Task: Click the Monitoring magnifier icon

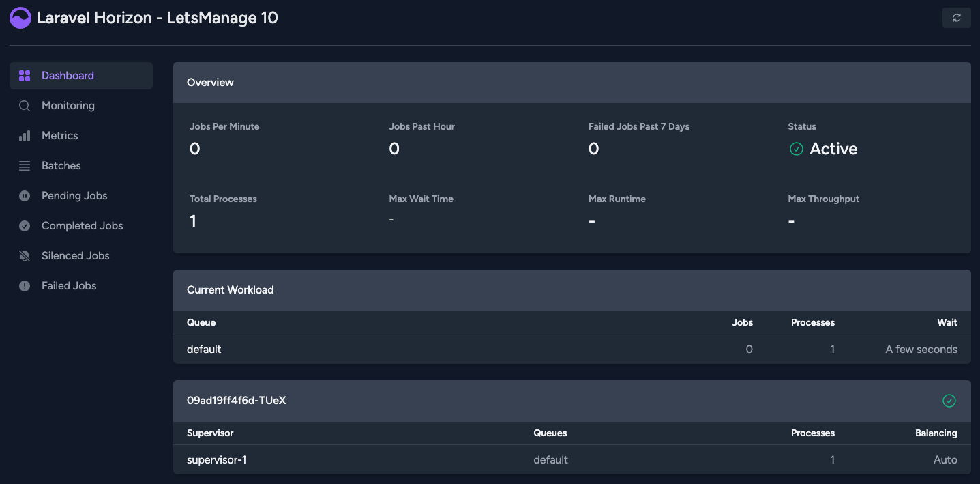Action: point(25,106)
